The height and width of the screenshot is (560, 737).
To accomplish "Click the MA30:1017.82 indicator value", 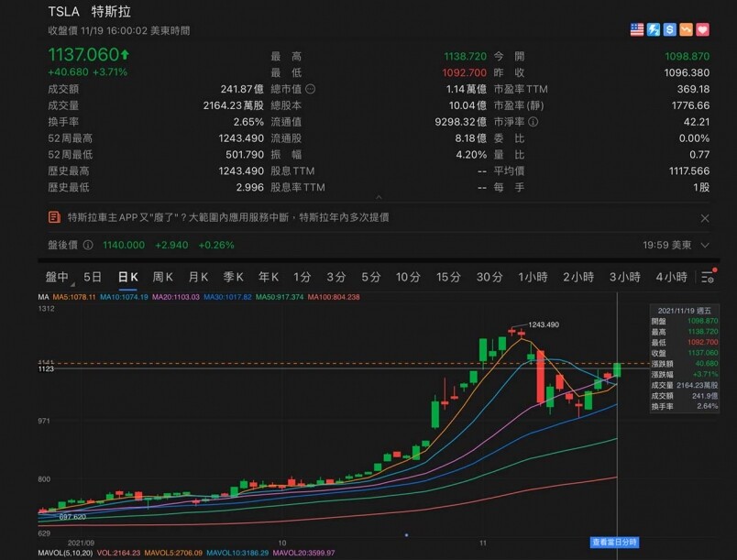I will 227,297.
